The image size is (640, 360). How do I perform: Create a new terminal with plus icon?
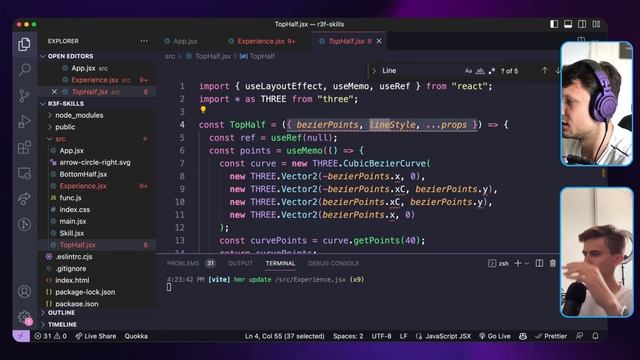coord(518,263)
